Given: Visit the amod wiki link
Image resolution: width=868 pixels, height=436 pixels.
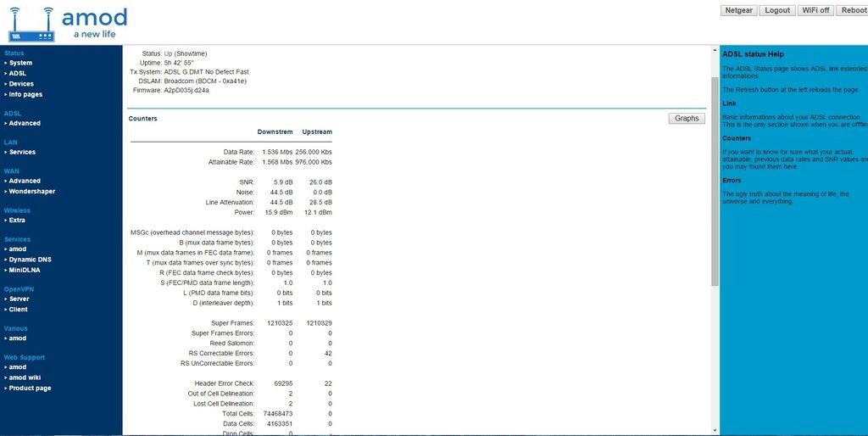Looking at the screenshot, I should (x=25, y=377).
